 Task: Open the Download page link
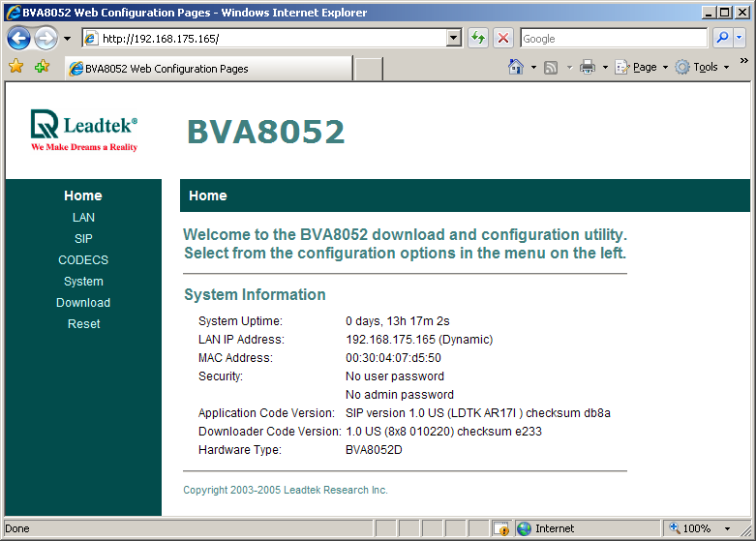pos(83,302)
